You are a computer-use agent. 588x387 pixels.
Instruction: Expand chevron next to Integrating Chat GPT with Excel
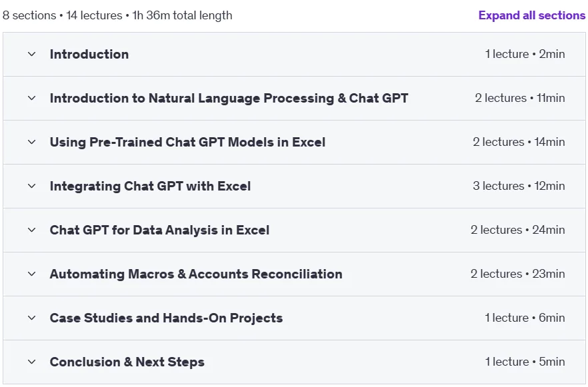tap(32, 187)
